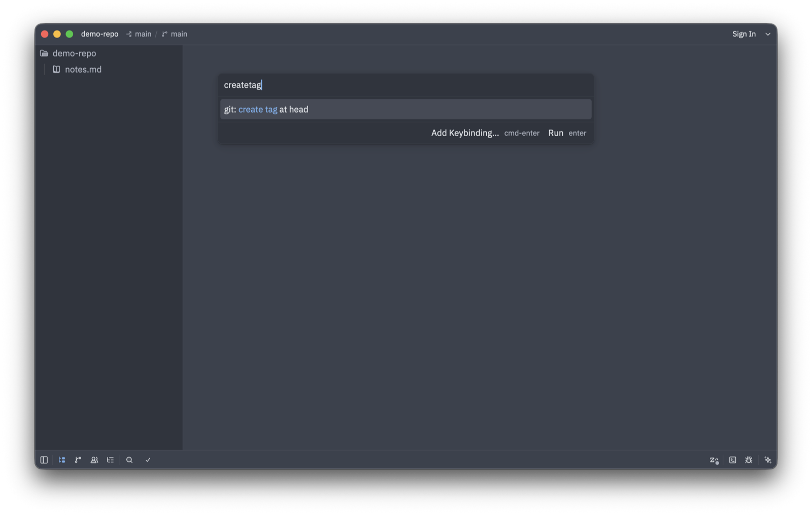Image resolution: width=812 pixels, height=515 pixels.
Task: Click the green fullscreen window button
Action: click(70, 34)
